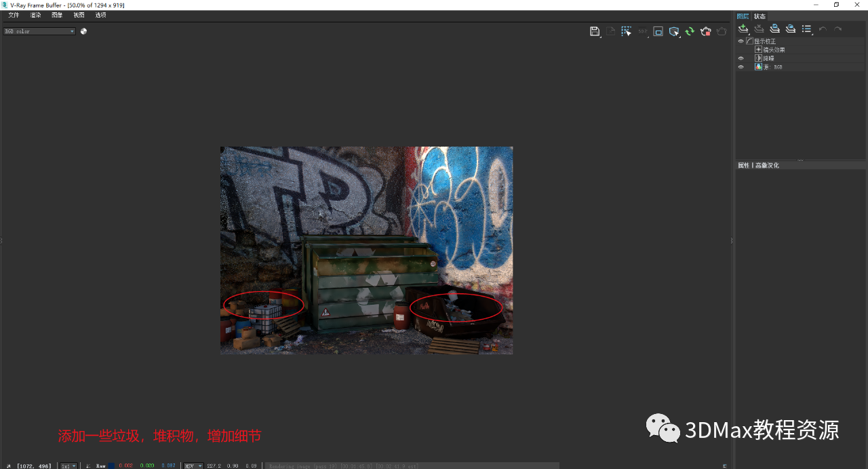Hide the 显示校正 layer with eye icon
Image resolution: width=868 pixels, height=469 pixels.
(741, 41)
